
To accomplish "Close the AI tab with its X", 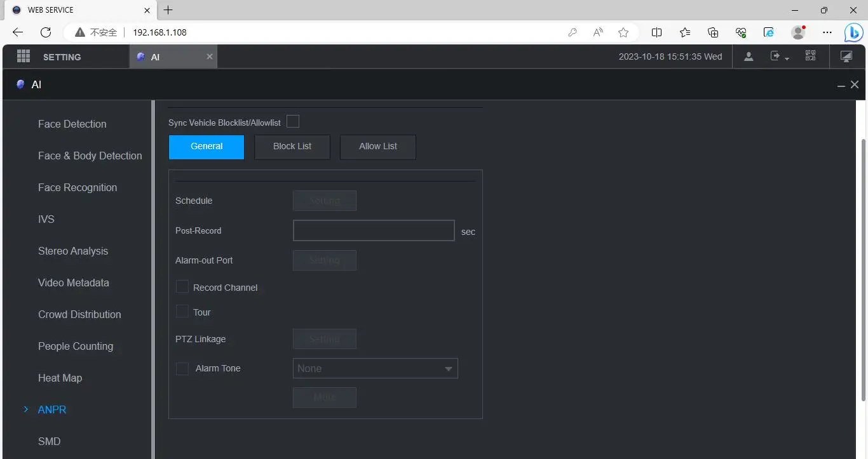I will 210,57.
